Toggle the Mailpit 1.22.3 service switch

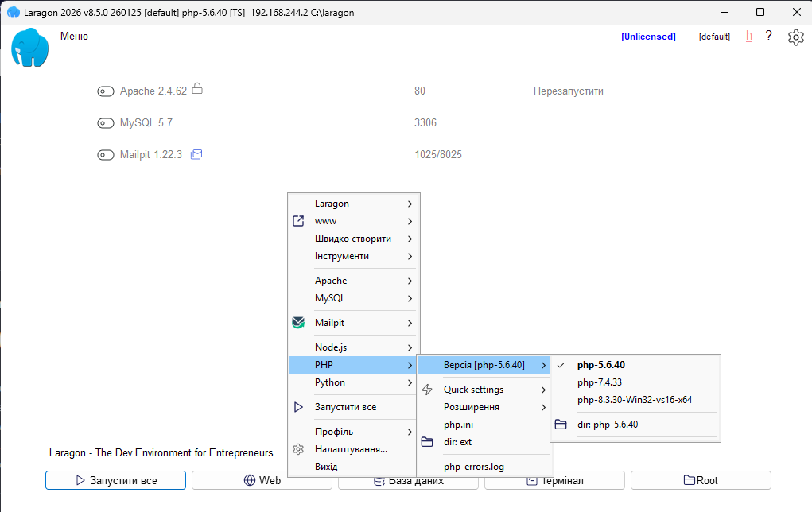[x=106, y=155]
